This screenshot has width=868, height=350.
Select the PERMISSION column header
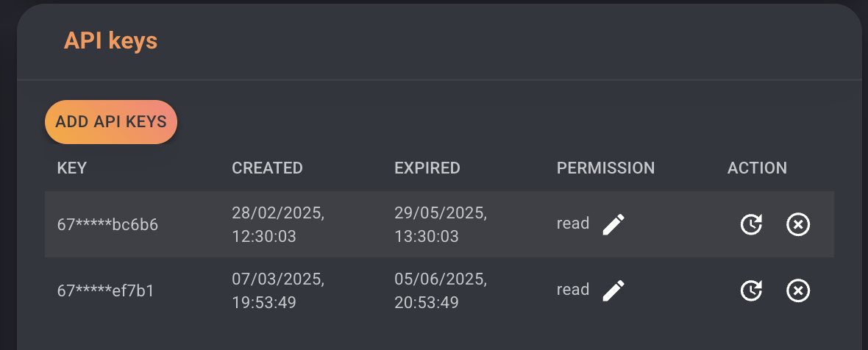point(605,168)
